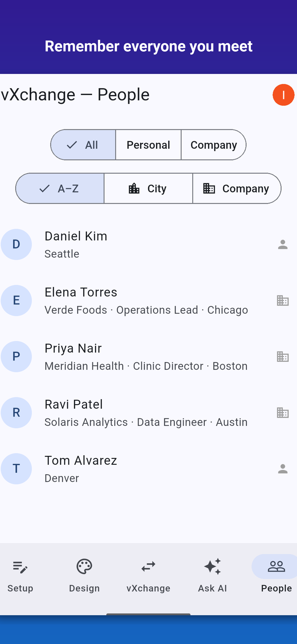Tap the building icon beside Elena Torres
The height and width of the screenshot is (644, 297).
(283, 300)
